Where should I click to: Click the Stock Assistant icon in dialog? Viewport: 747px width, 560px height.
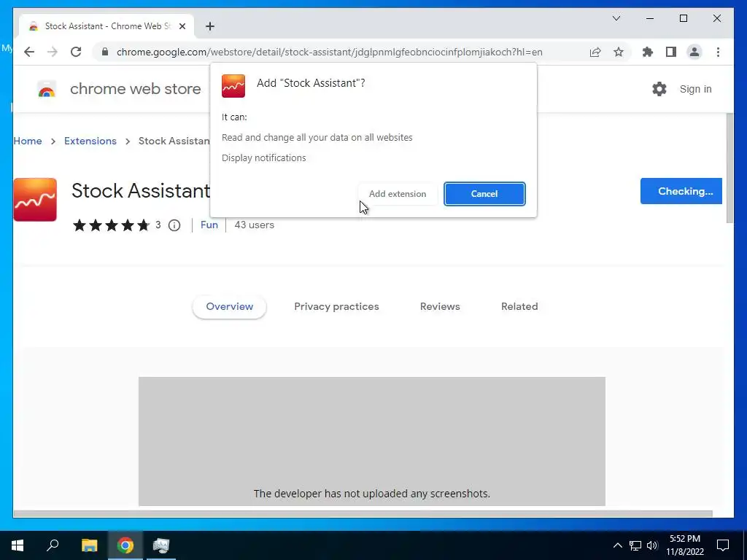click(x=233, y=86)
